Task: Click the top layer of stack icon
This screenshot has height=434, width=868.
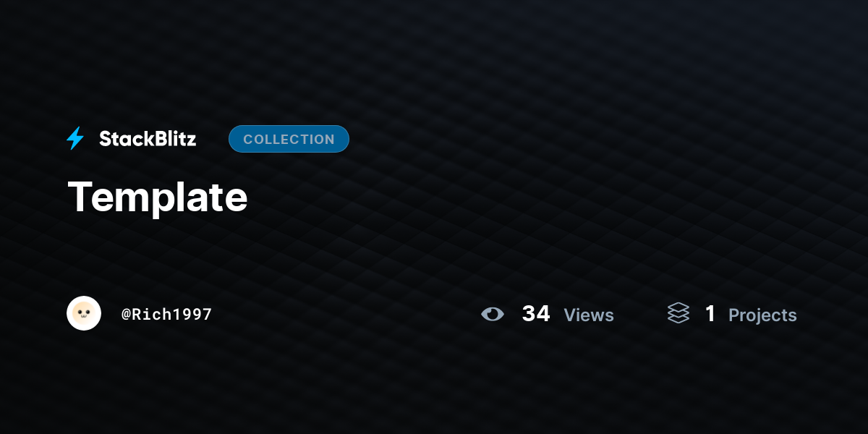Action: [678, 307]
